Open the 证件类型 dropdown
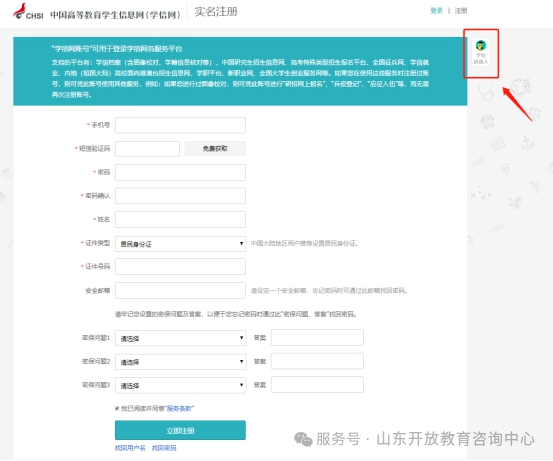The image size is (553, 461). click(180, 243)
